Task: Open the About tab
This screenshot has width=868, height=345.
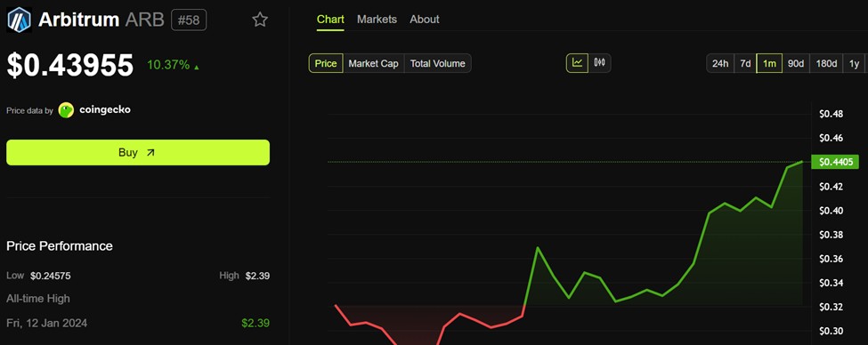Action: pyautogui.click(x=424, y=20)
